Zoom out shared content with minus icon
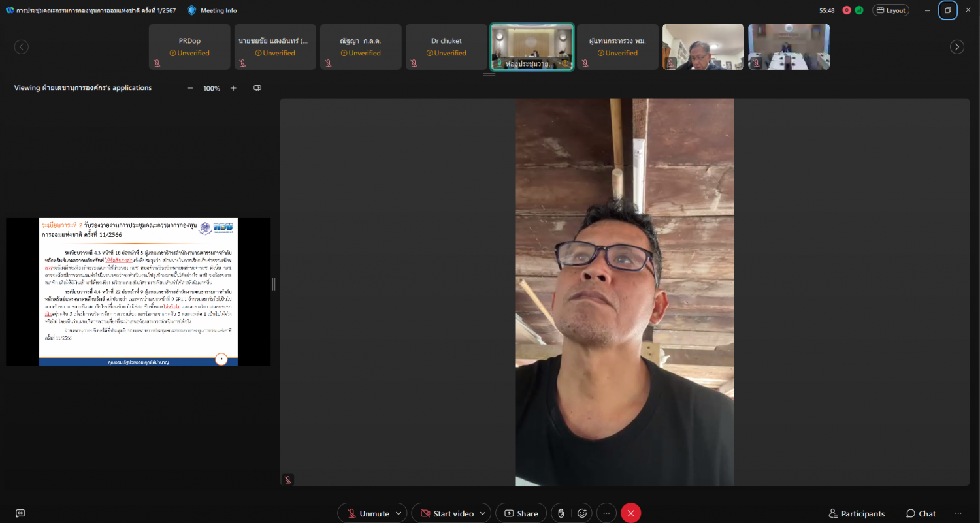980x523 pixels. point(190,88)
